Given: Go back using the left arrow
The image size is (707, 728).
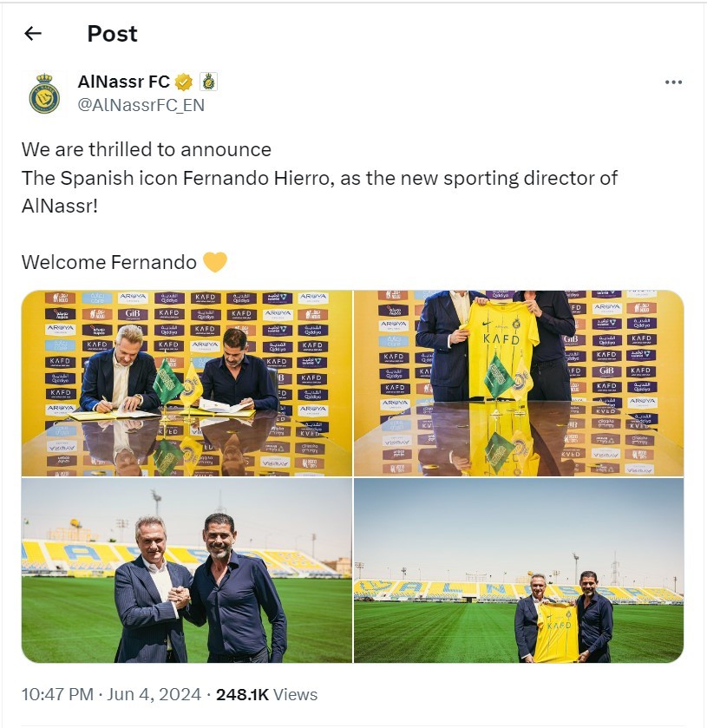Looking at the screenshot, I should [33, 34].
